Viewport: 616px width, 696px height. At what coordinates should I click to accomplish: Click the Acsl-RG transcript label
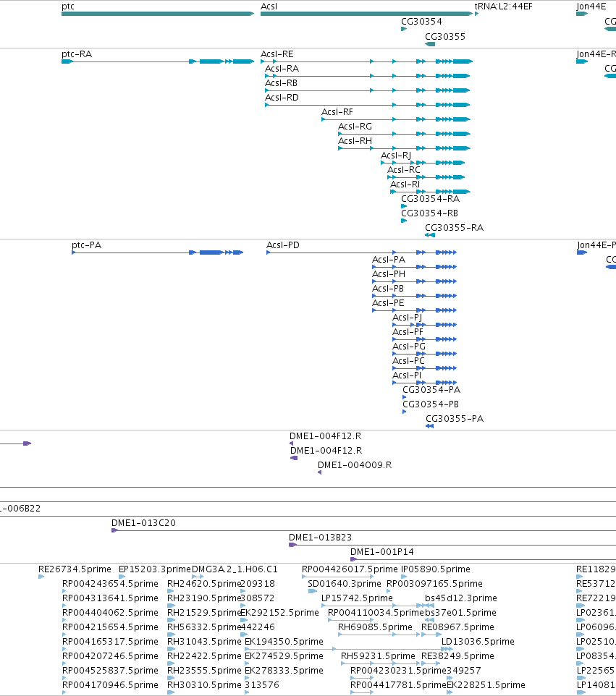(355, 127)
